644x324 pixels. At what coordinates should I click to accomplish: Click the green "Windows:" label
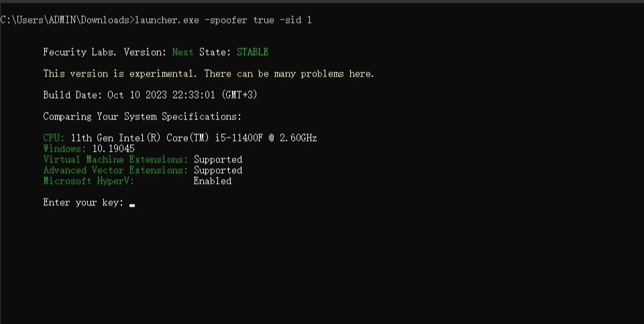(x=64, y=149)
